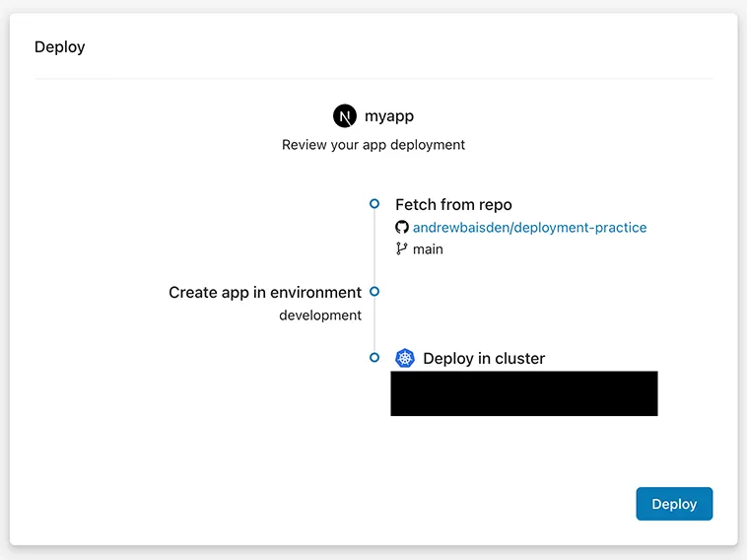Screen dimensions: 747x560
Task: Click the Next.js logo beside myapp
Action: click(345, 115)
